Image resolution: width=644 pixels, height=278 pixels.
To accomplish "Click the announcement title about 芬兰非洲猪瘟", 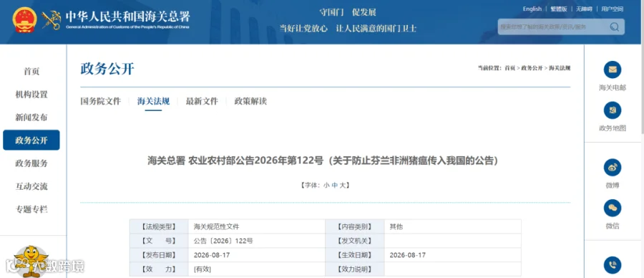I will click(323, 160).
